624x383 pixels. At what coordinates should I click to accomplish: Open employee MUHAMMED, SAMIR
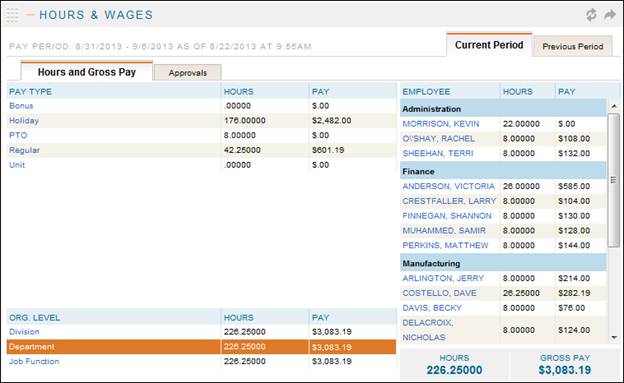(444, 231)
